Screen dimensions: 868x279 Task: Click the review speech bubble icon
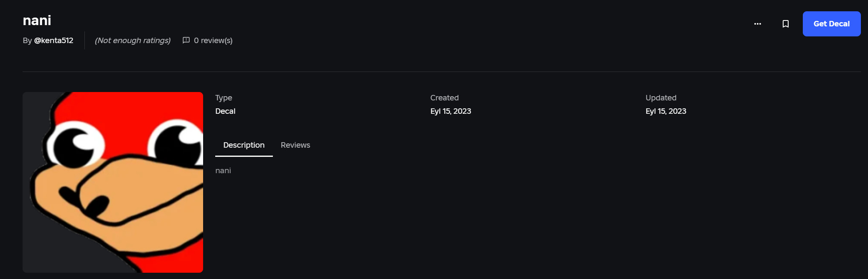186,40
